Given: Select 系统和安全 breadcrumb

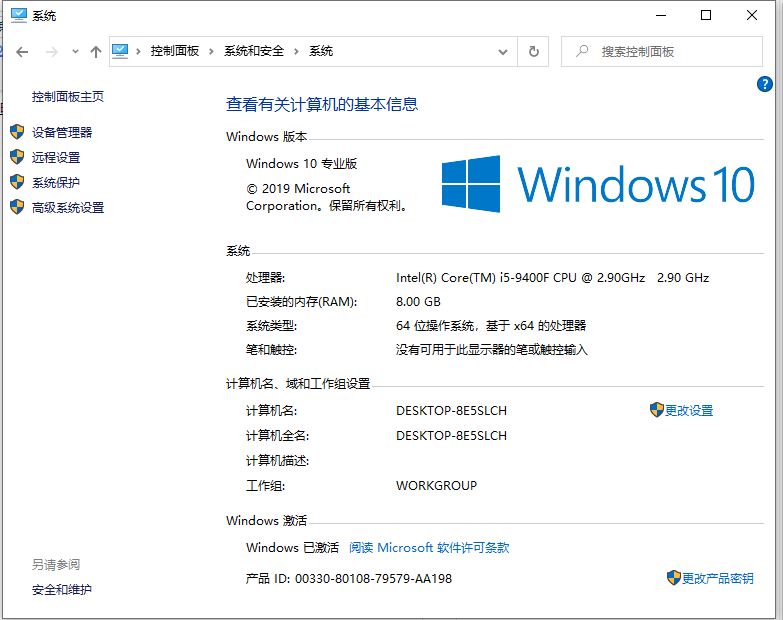Looking at the screenshot, I should pos(254,51).
